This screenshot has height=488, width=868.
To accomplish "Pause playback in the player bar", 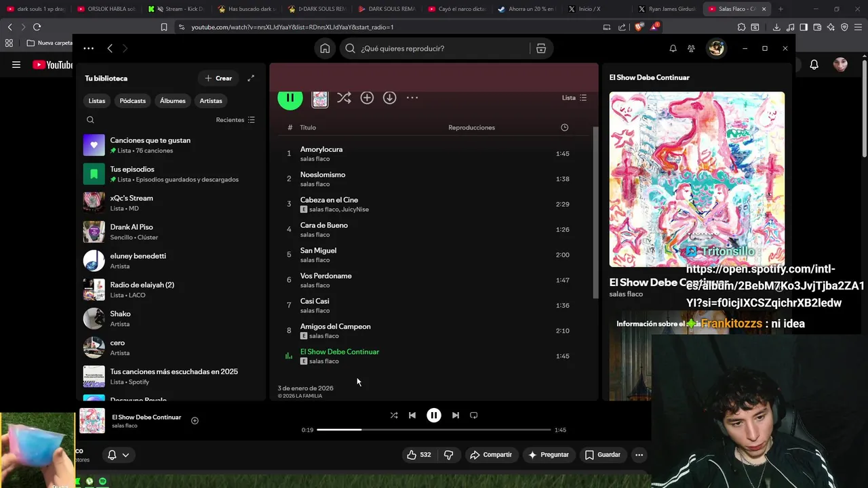I will [x=434, y=415].
